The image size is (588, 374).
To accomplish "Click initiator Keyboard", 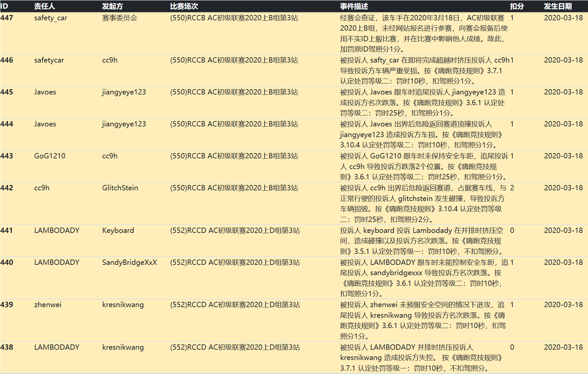I will [118, 231].
